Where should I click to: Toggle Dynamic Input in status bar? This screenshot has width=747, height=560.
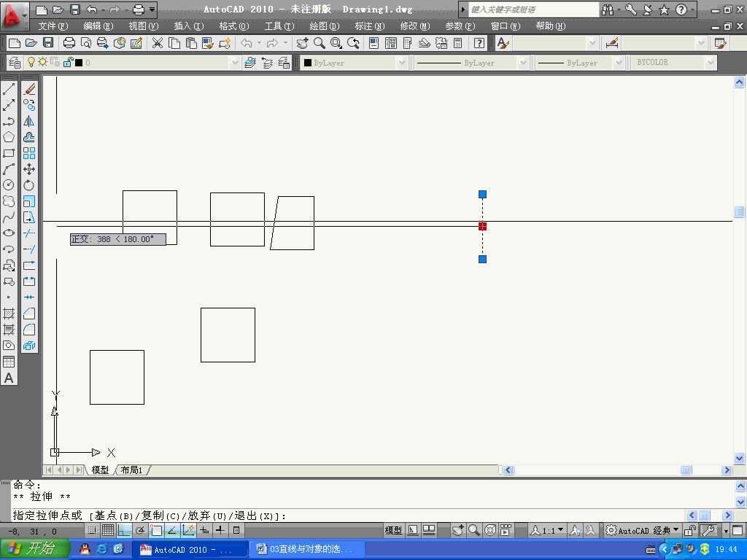pos(204,530)
